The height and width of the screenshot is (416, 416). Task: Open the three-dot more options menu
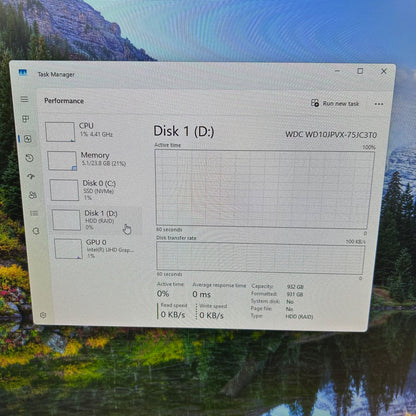click(379, 104)
